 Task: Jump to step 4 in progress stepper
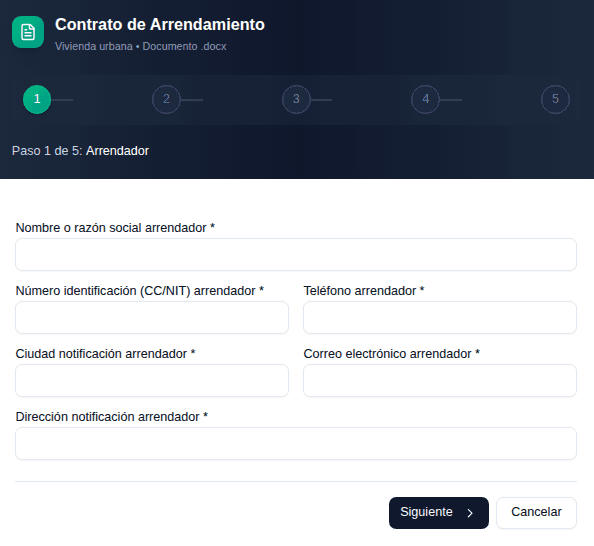coord(425,100)
